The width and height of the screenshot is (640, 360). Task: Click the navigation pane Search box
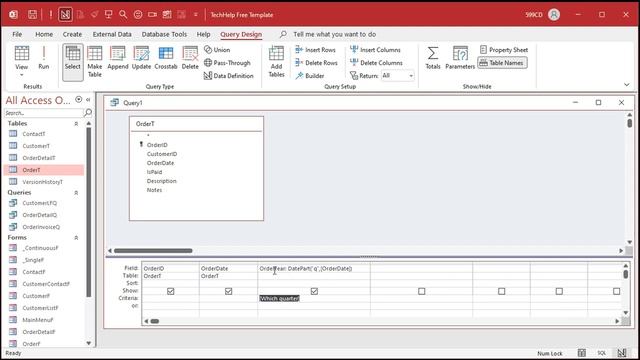point(43,113)
